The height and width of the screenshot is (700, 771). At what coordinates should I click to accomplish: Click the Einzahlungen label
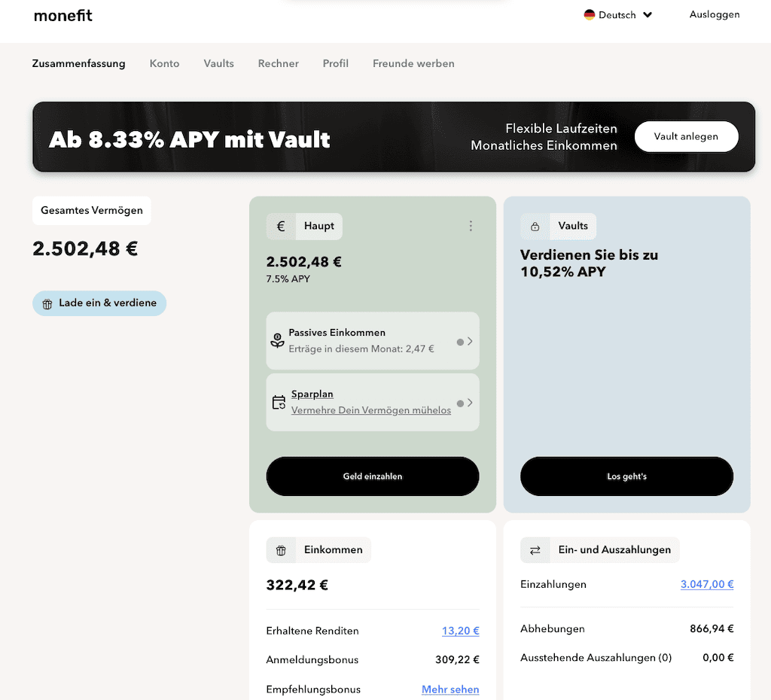coord(553,584)
